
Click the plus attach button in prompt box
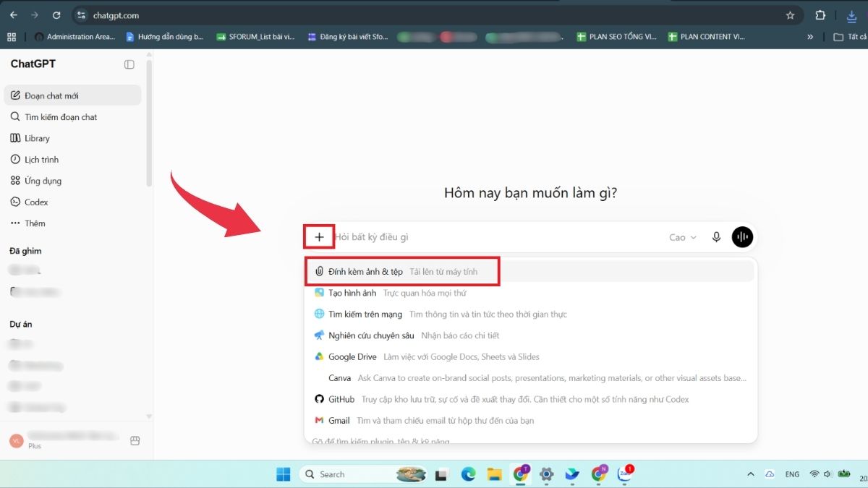tap(319, 237)
